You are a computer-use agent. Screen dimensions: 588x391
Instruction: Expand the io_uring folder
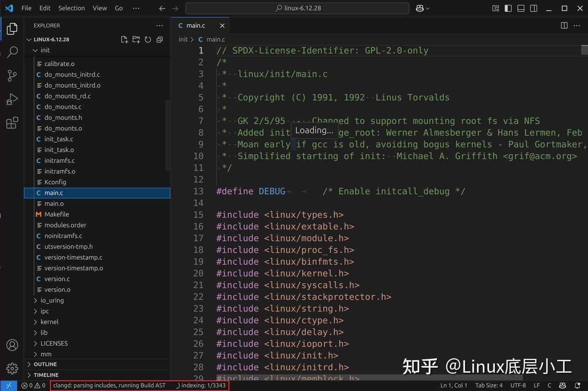(51, 300)
